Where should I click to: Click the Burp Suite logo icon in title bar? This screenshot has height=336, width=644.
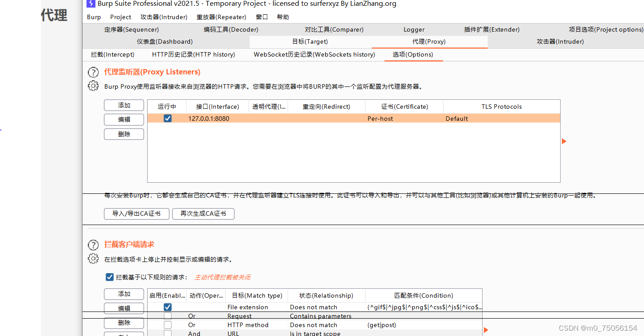coord(91,4)
